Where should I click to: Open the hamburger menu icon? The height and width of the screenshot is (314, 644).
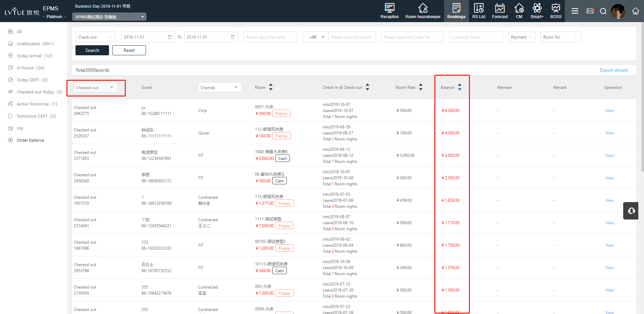point(575,11)
